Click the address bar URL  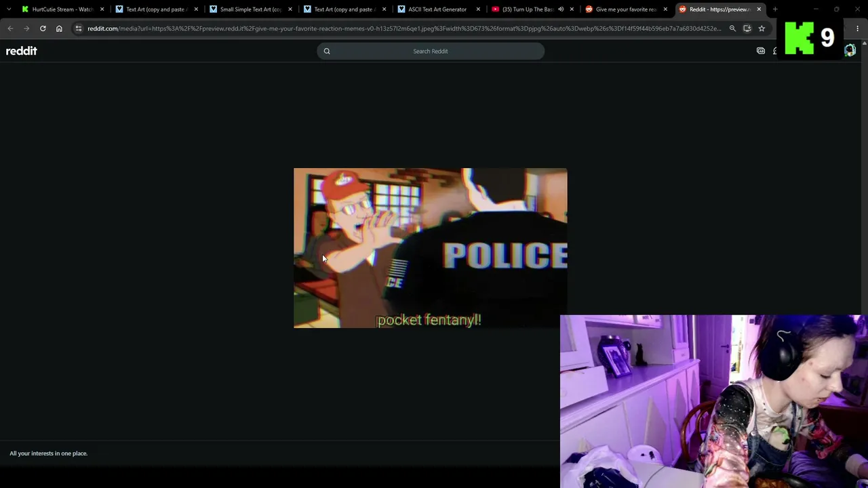pos(404,28)
